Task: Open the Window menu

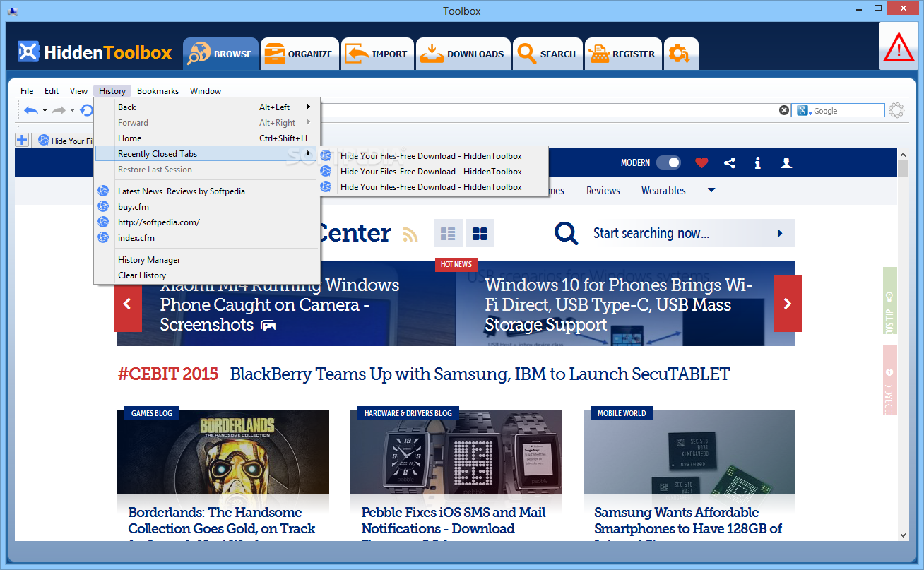Action: (206, 91)
